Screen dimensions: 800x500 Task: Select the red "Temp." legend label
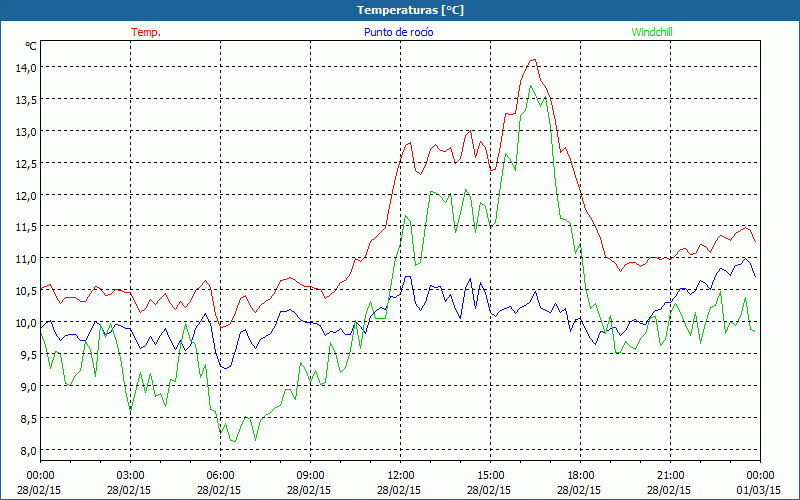coord(146,32)
